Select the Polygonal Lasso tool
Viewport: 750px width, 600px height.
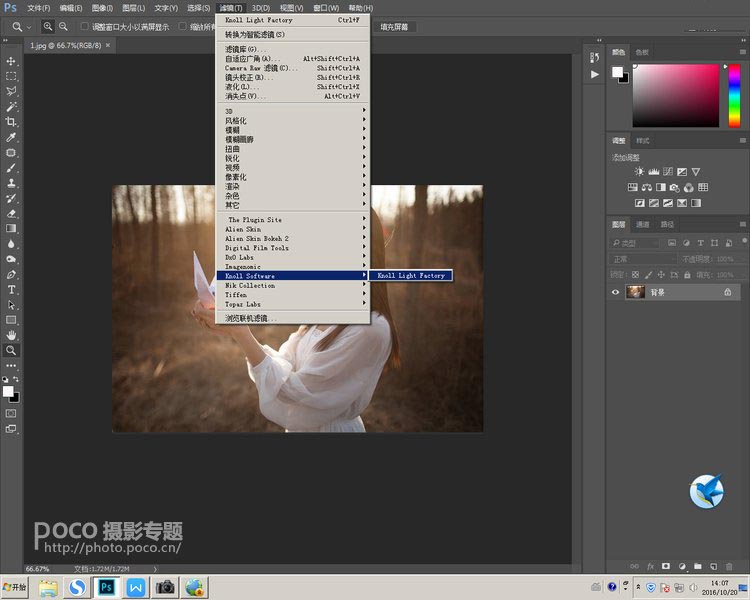click(11, 91)
